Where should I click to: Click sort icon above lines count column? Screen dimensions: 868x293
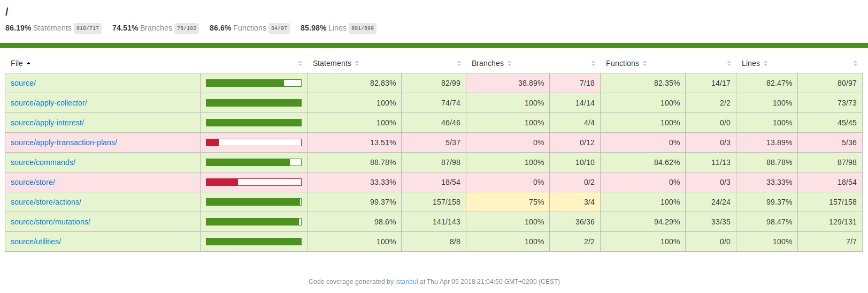[x=855, y=63]
